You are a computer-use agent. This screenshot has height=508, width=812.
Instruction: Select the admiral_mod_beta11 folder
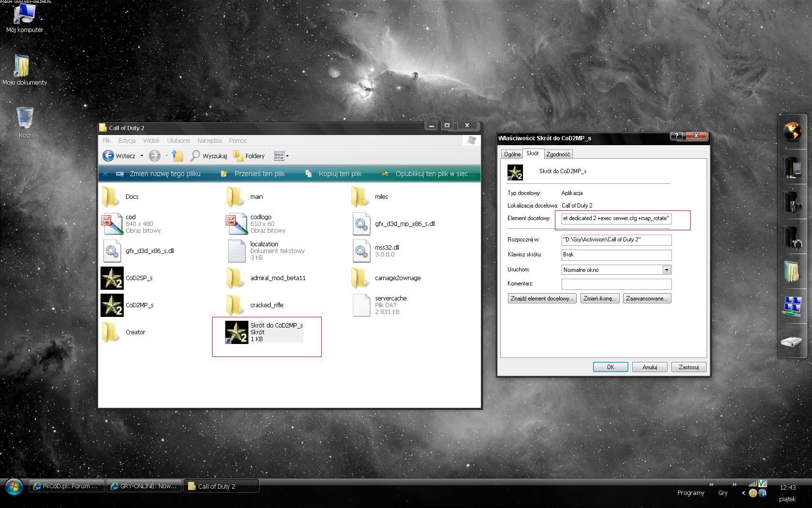click(x=266, y=278)
